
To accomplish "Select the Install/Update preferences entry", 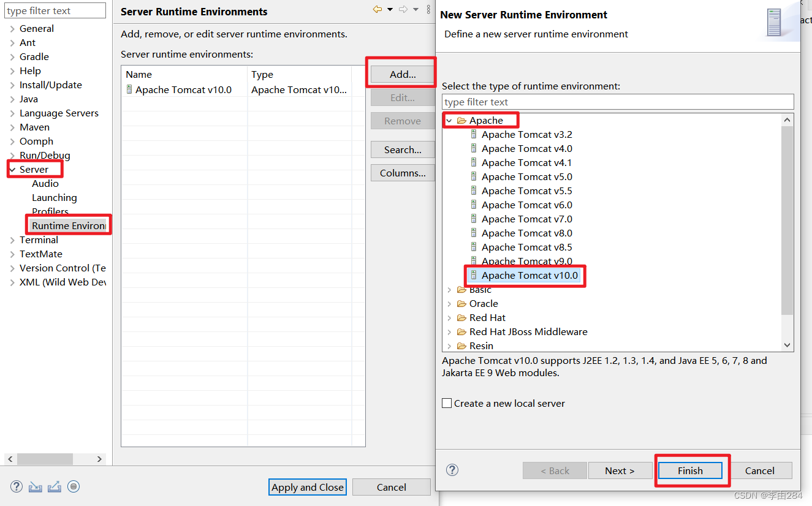I will tap(51, 85).
